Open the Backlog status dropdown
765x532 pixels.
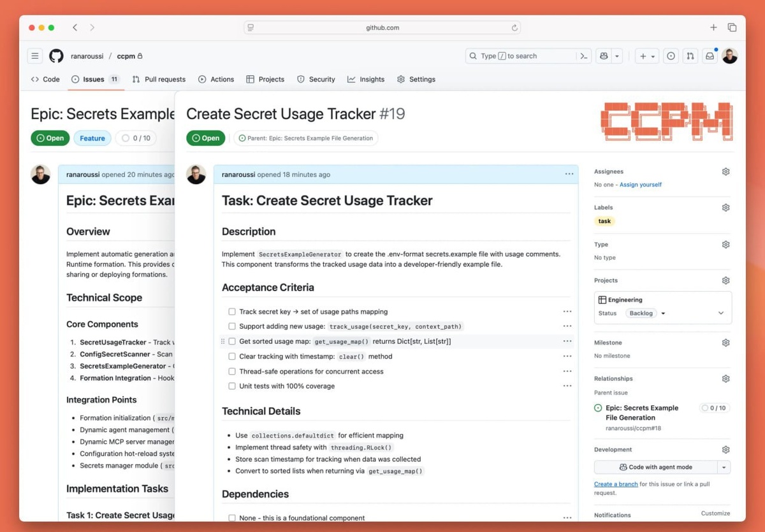pos(646,313)
